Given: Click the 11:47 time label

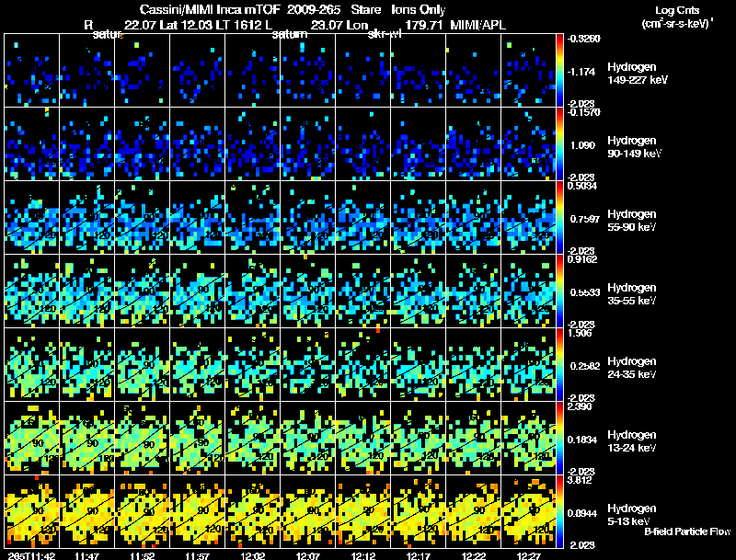Looking at the screenshot, I should [86, 555].
